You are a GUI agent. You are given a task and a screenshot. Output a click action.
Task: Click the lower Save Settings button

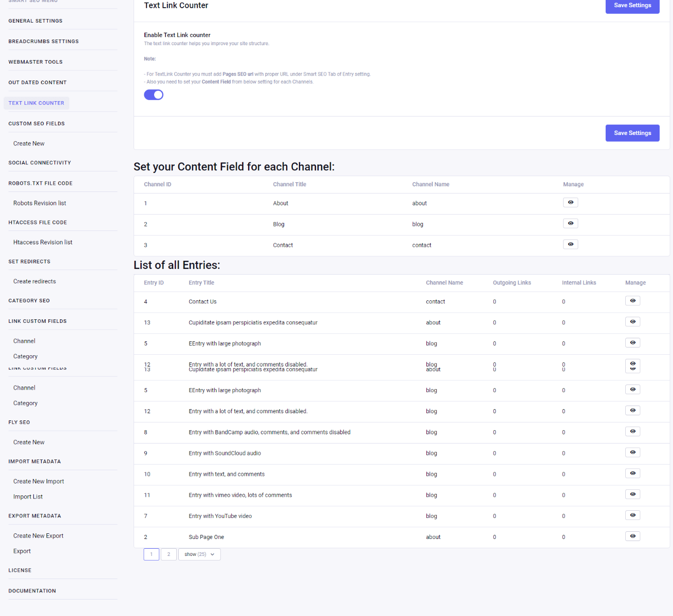[x=632, y=133]
